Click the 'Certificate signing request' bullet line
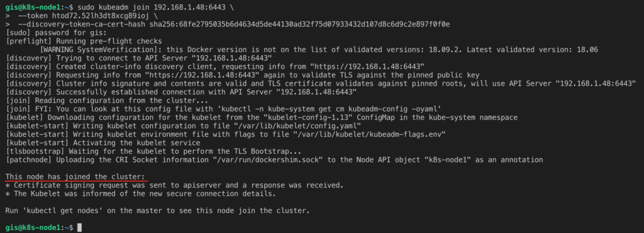 pos(175,185)
